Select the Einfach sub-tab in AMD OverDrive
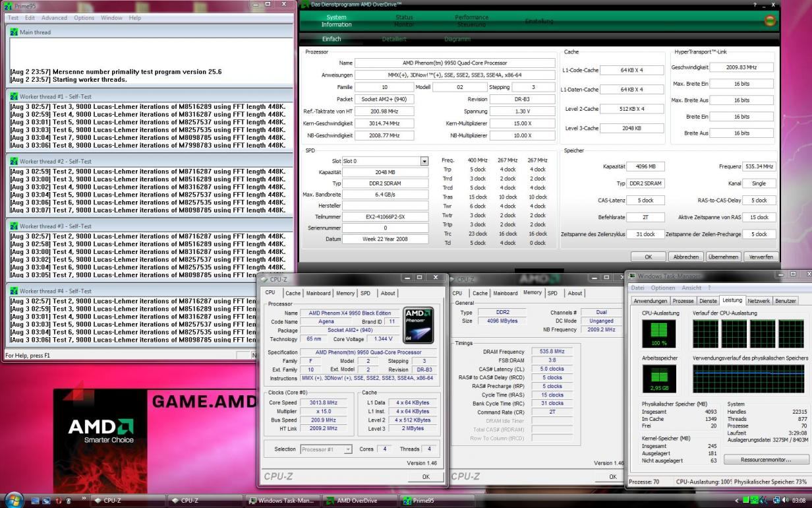812x508 pixels. tap(332, 39)
